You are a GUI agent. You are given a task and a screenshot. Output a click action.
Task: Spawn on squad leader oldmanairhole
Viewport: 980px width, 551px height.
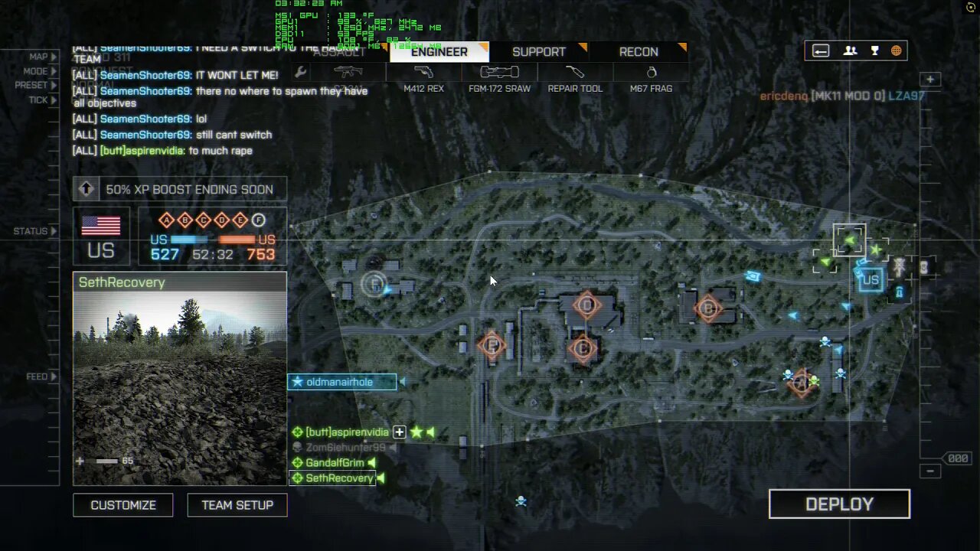[x=342, y=382]
